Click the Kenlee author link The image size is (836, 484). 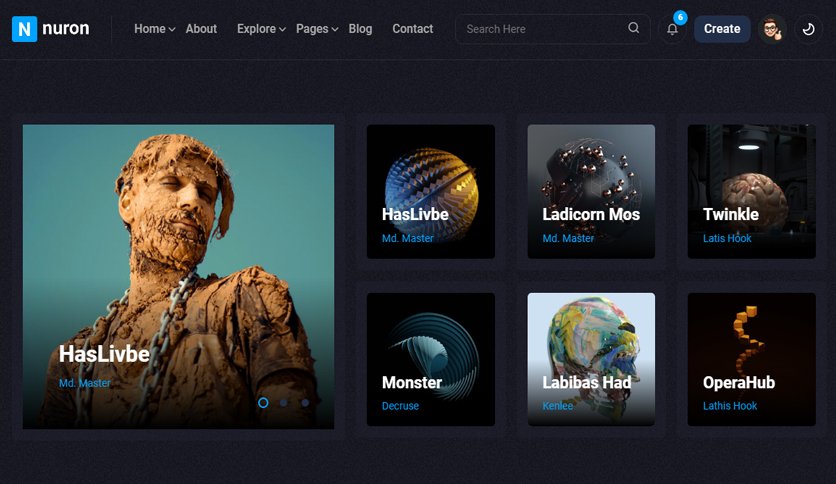click(x=558, y=406)
